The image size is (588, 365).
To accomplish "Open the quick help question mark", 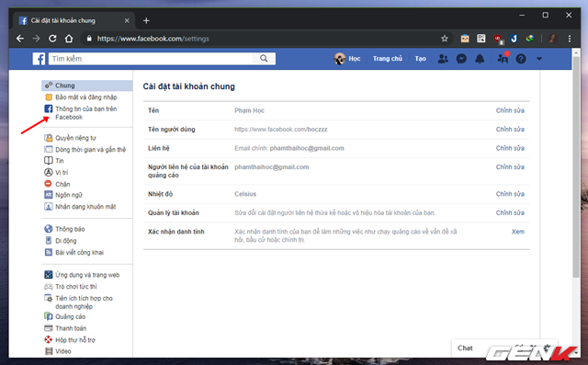I will click(x=521, y=59).
